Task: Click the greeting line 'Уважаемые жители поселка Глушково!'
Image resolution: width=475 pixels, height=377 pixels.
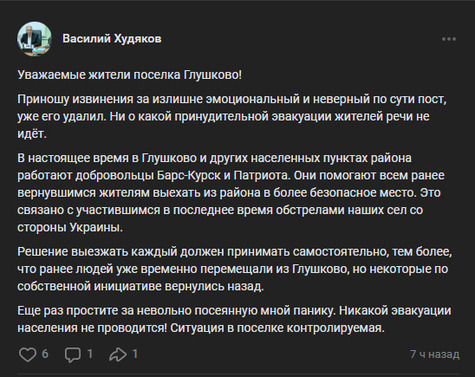Action: (x=129, y=75)
